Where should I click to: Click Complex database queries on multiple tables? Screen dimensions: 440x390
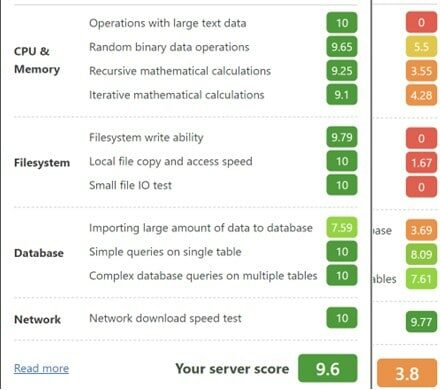coord(203,276)
